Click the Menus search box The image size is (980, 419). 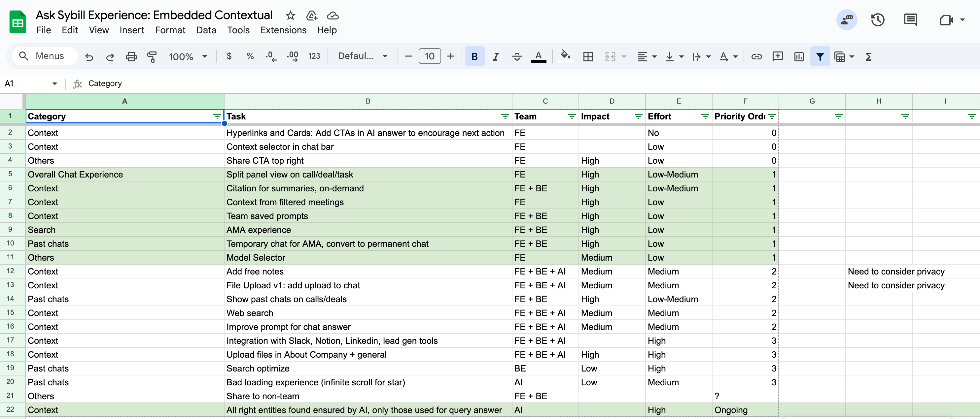[45, 56]
